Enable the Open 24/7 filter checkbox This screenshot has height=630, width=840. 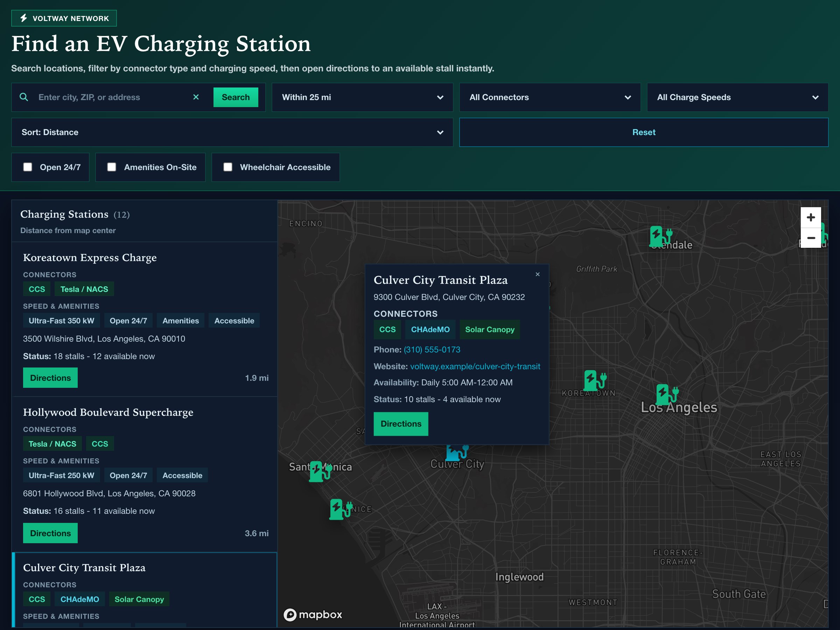28,167
